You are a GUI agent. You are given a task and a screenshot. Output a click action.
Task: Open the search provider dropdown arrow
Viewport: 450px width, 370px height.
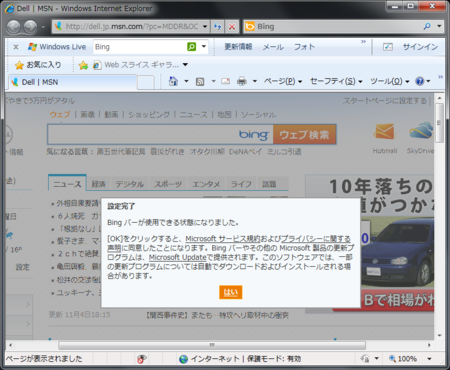(x=439, y=26)
